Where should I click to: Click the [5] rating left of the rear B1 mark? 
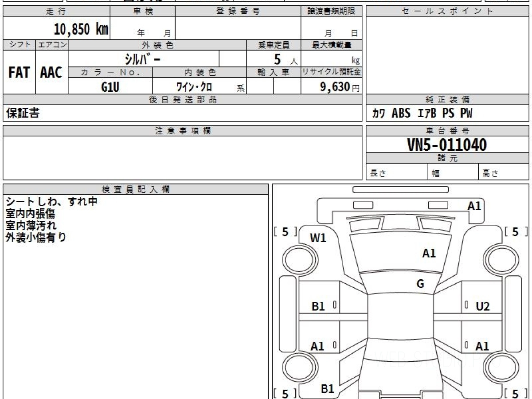(x=285, y=393)
